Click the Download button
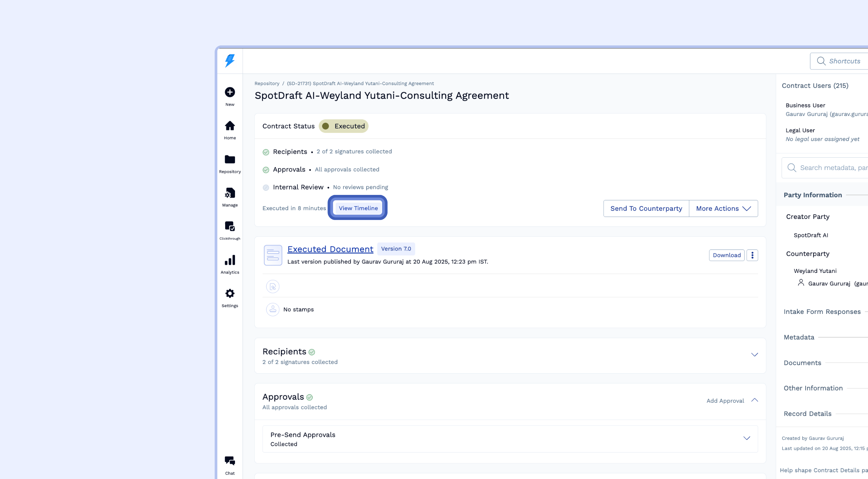 [726, 255]
